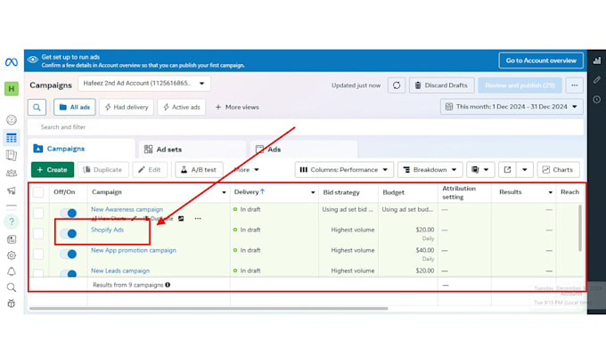Open the More dropdown in toolbar
606x364 pixels.
tap(246, 170)
